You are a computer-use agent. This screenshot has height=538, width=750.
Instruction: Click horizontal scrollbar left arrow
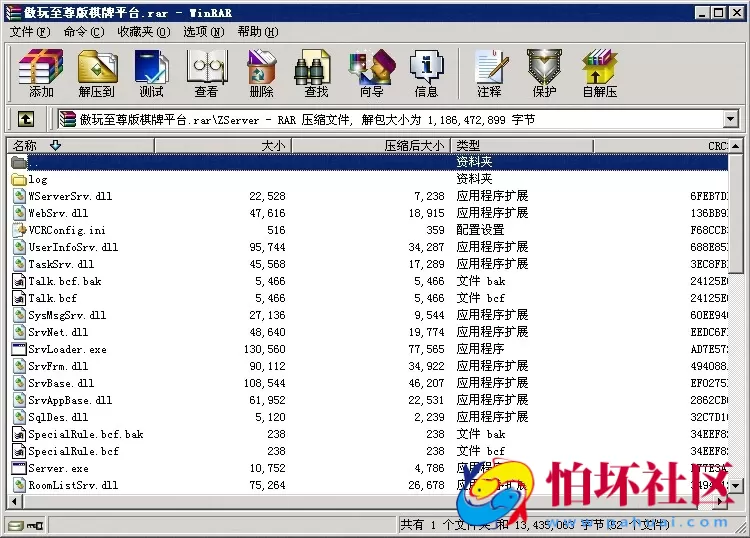[x=14, y=501]
